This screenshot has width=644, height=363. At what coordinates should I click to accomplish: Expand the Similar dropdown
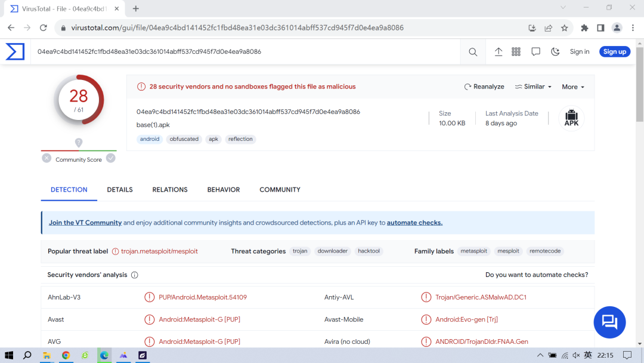coord(533,87)
